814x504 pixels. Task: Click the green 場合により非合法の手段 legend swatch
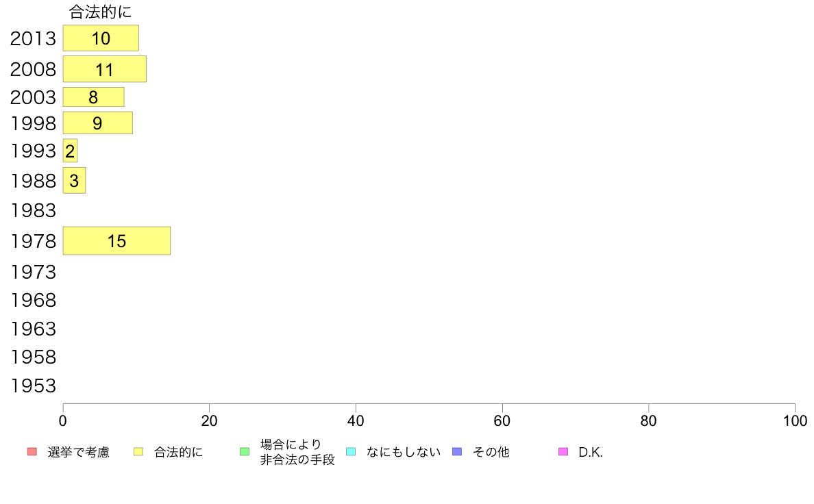(245, 451)
